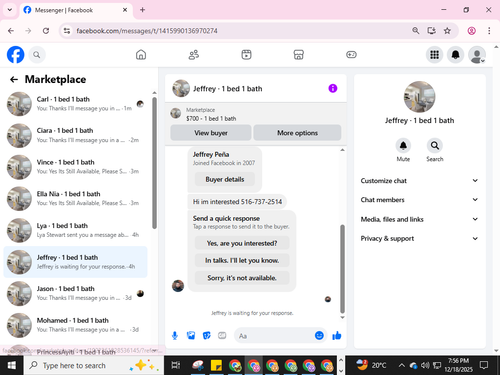Click the sender avatar beside the quick responses

178,286
